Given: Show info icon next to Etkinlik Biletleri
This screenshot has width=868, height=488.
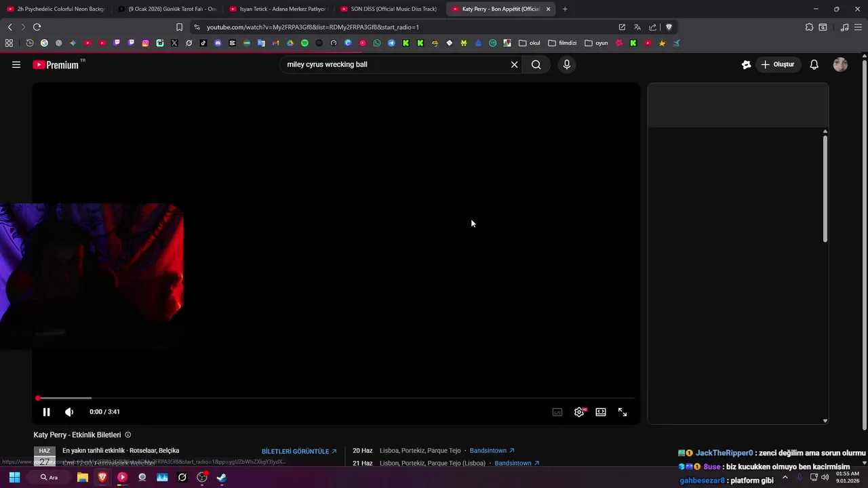Looking at the screenshot, I should (127, 435).
